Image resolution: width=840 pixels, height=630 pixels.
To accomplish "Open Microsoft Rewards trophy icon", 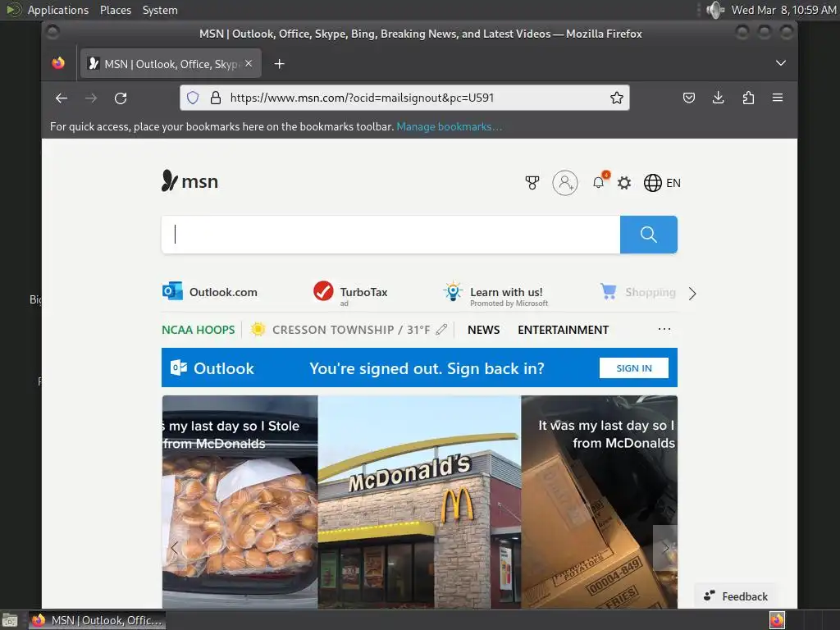I will coord(532,183).
